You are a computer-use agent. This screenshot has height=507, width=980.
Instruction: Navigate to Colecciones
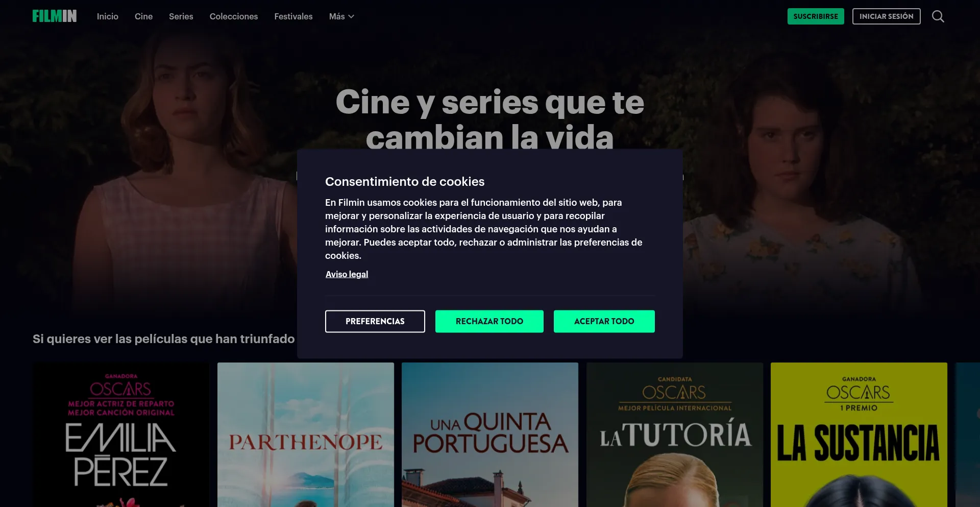tap(234, 16)
